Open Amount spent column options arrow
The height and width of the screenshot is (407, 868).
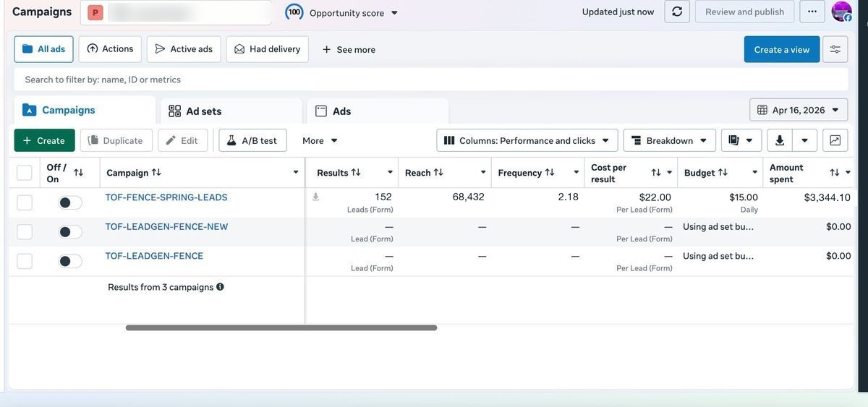pyautogui.click(x=848, y=173)
